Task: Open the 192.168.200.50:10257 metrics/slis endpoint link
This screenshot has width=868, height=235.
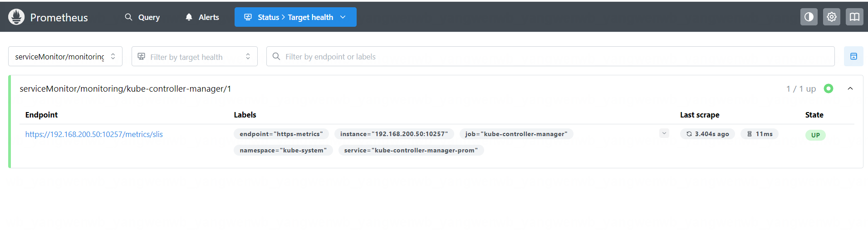Action: [x=94, y=134]
